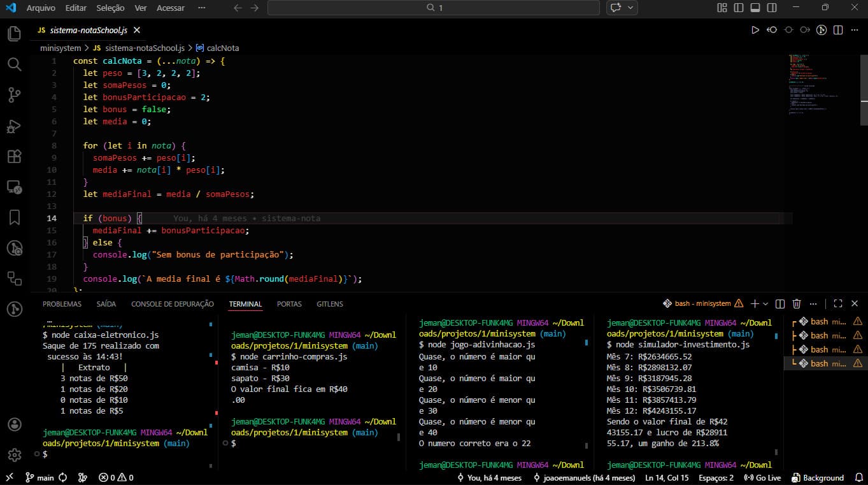Open the Remote Explorer view

tap(14, 187)
